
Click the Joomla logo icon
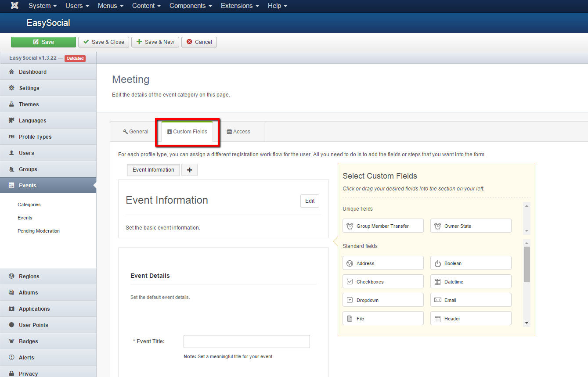click(14, 6)
